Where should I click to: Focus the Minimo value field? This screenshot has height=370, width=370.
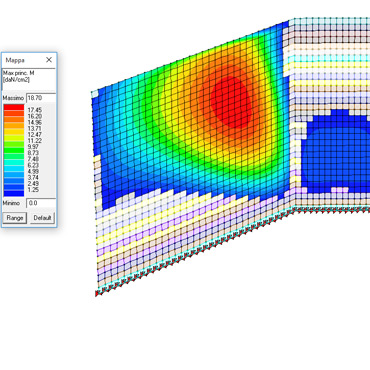click(41, 203)
